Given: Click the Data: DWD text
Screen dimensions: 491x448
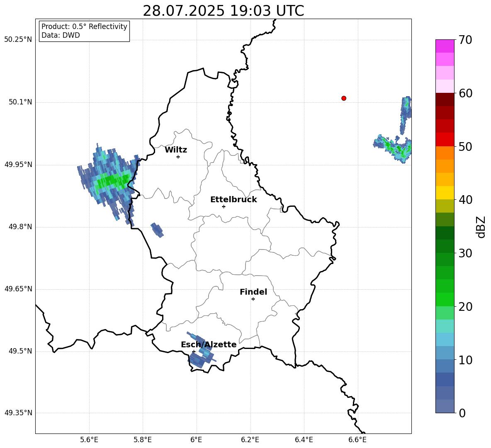Looking at the screenshot, I should tap(61, 35).
